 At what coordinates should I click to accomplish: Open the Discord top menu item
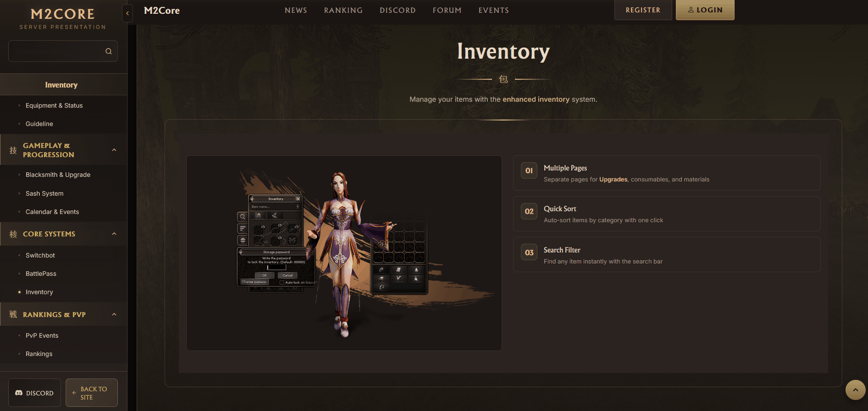[x=398, y=10]
